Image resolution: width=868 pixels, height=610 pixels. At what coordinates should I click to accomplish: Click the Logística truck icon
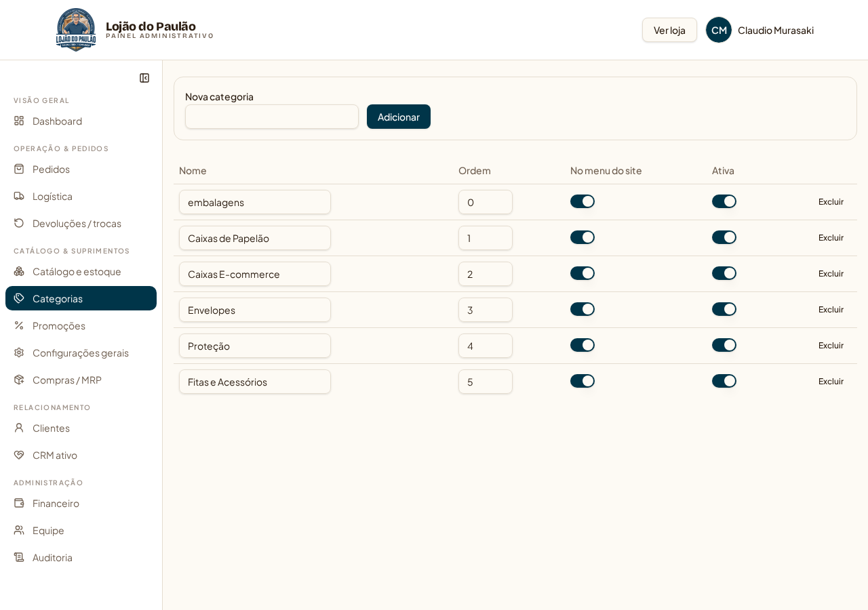[19, 196]
